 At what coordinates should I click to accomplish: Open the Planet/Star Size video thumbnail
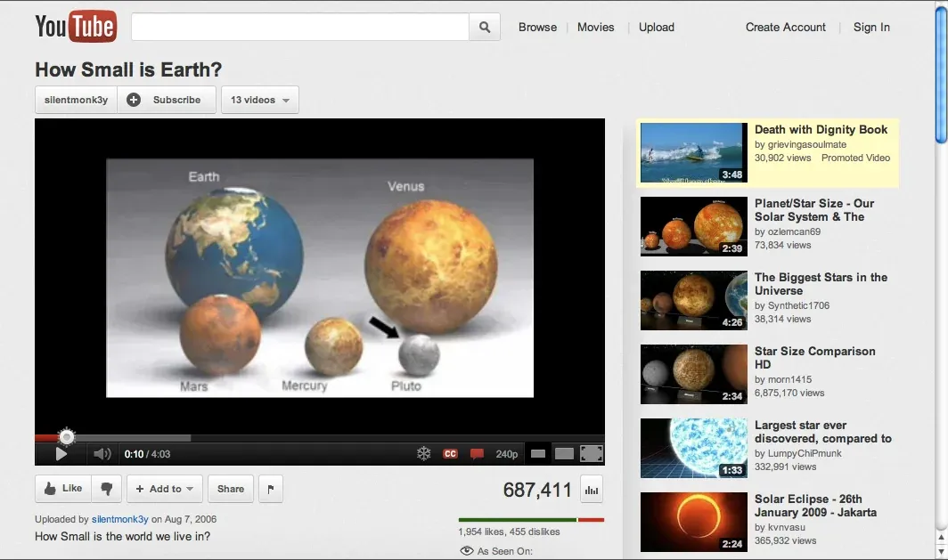click(693, 226)
